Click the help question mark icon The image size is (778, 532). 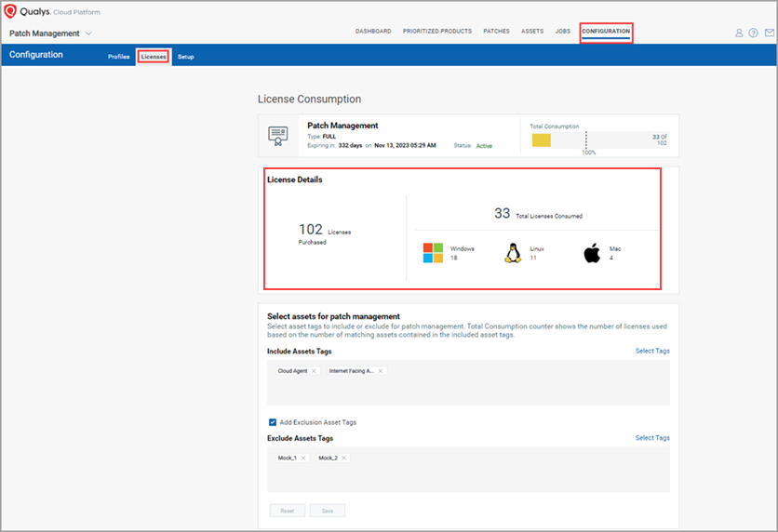point(753,33)
